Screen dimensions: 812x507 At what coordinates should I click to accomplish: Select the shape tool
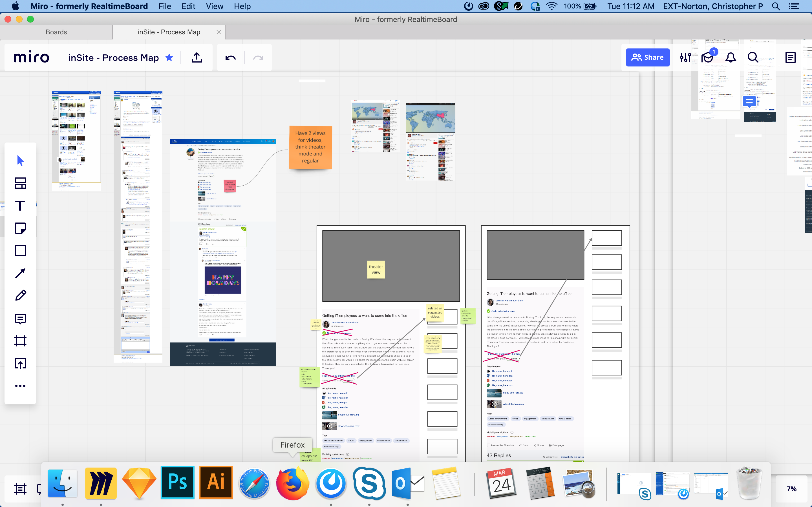[x=20, y=250]
